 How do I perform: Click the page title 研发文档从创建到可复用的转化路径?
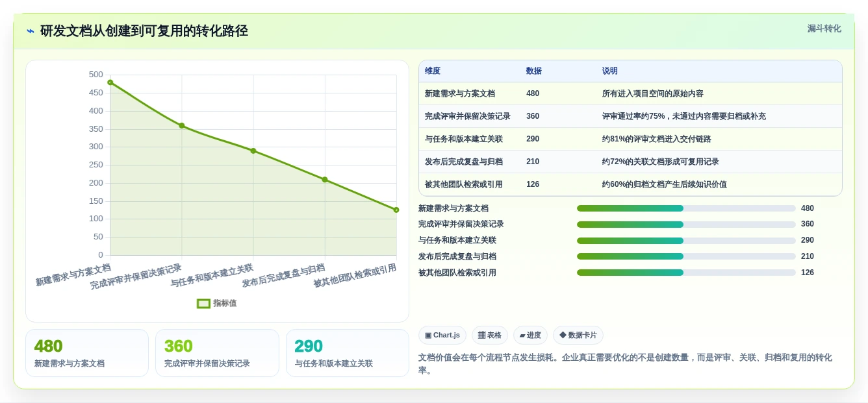pyautogui.click(x=144, y=31)
